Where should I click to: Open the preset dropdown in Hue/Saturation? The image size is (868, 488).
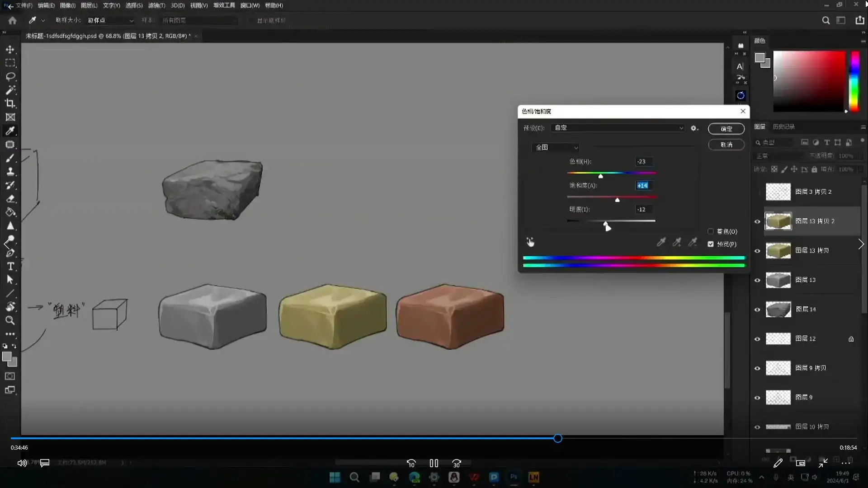coord(618,128)
